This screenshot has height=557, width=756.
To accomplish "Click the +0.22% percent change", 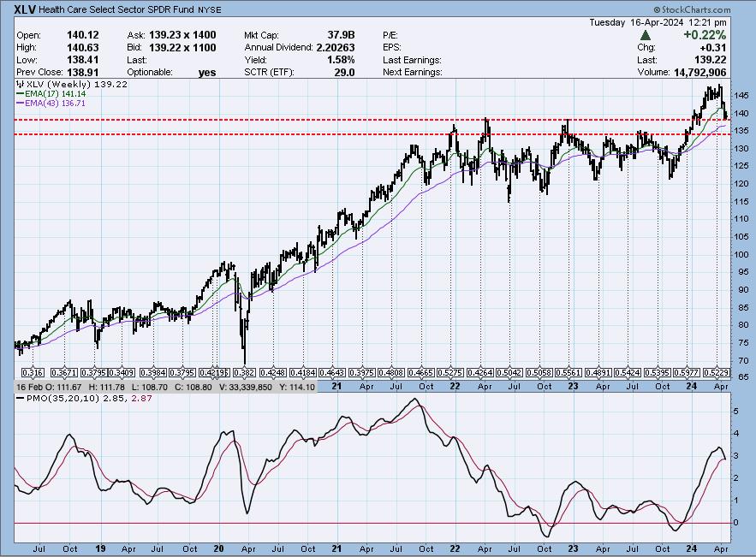I will [705, 35].
